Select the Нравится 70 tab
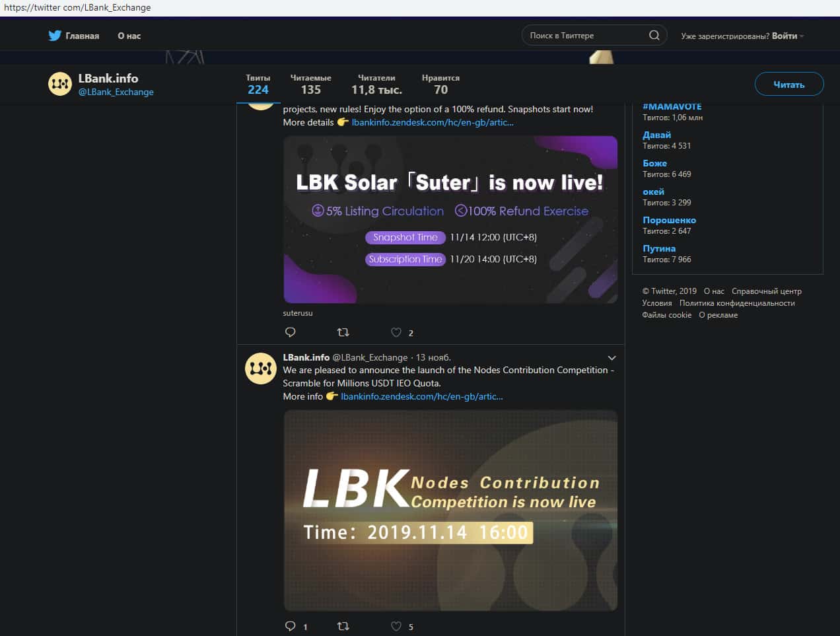The width and height of the screenshot is (840, 636). click(x=440, y=85)
